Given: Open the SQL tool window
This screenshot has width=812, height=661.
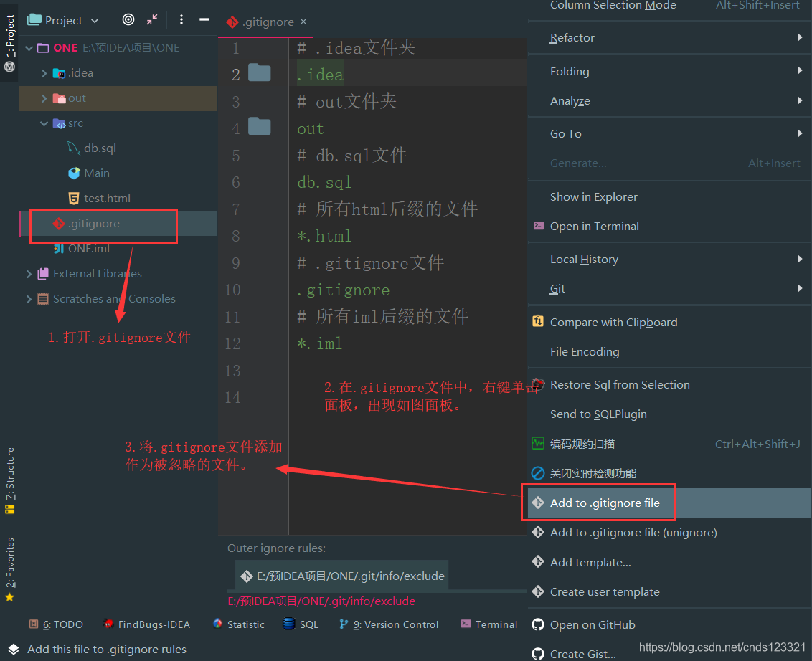Looking at the screenshot, I should (x=300, y=624).
